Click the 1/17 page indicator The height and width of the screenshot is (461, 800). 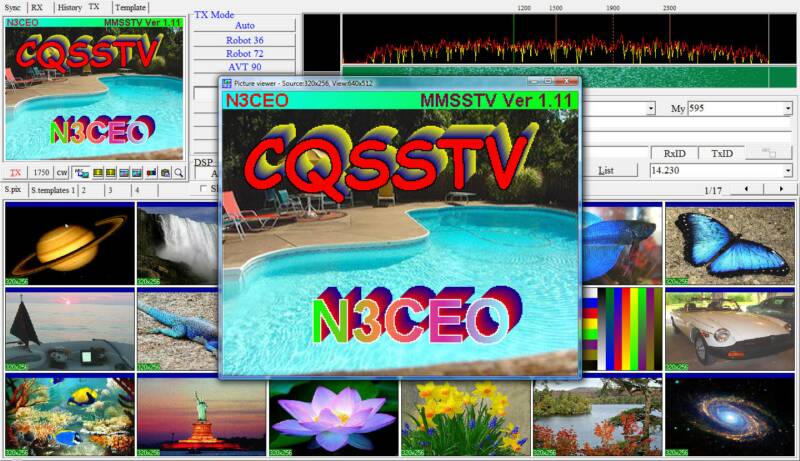[x=713, y=190]
